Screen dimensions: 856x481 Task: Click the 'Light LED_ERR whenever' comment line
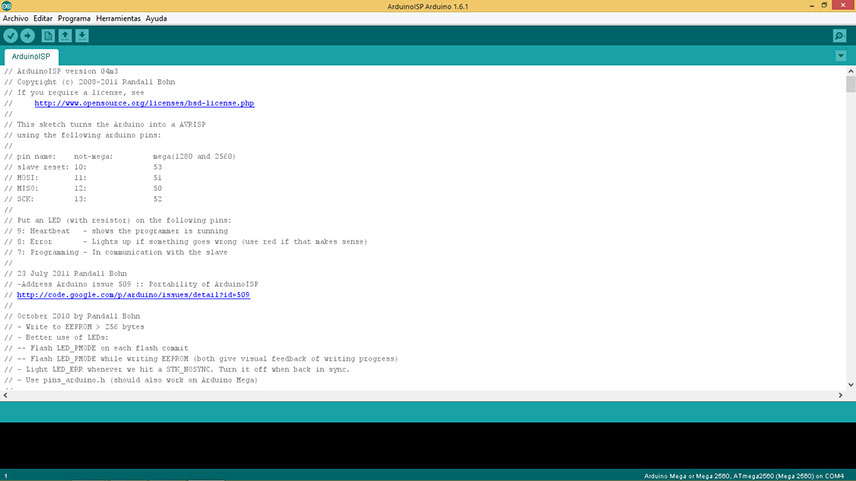[177, 370]
